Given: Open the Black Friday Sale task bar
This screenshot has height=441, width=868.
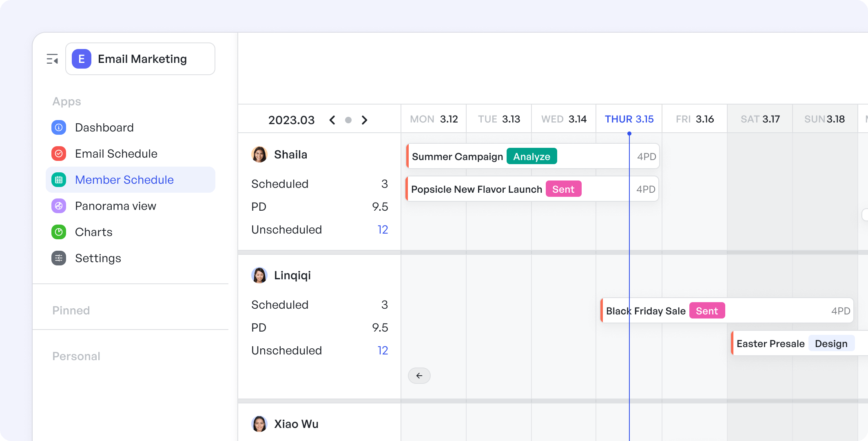Looking at the screenshot, I should point(727,310).
